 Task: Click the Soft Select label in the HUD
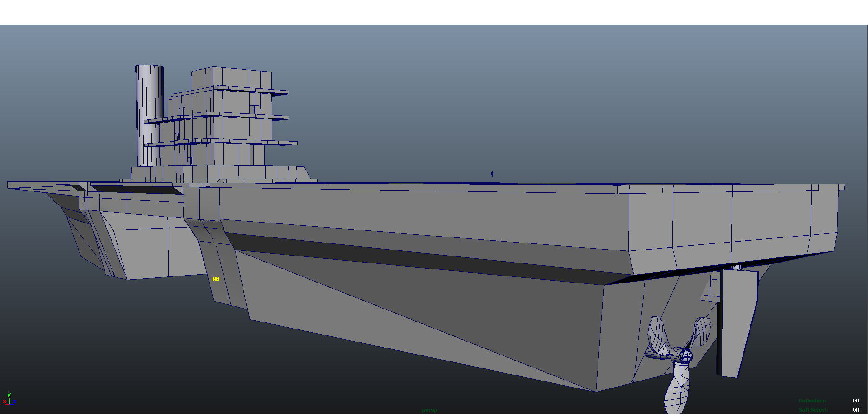[x=813, y=410]
